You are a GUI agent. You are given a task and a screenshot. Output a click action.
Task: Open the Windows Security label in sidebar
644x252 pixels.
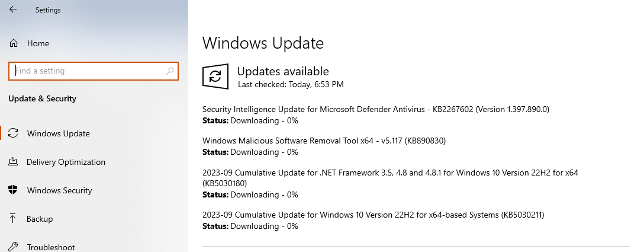[x=60, y=190]
